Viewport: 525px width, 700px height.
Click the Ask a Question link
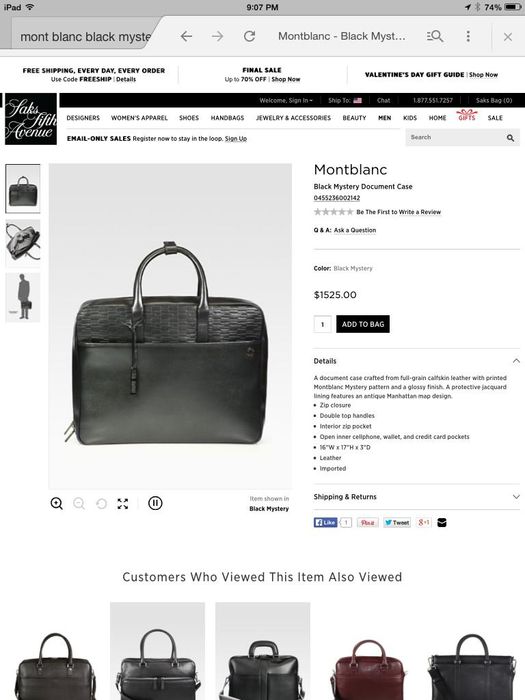coord(355,230)
